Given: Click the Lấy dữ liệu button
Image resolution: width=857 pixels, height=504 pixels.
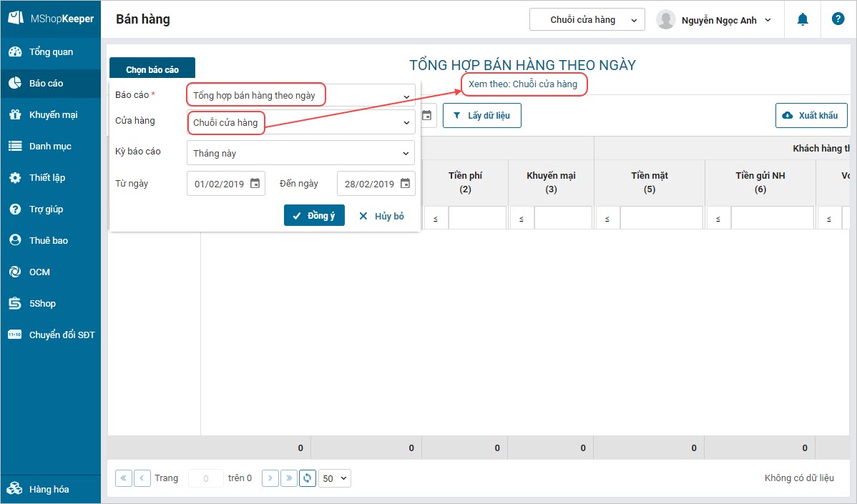Looking at the screenshot, I should click(482, 115).
